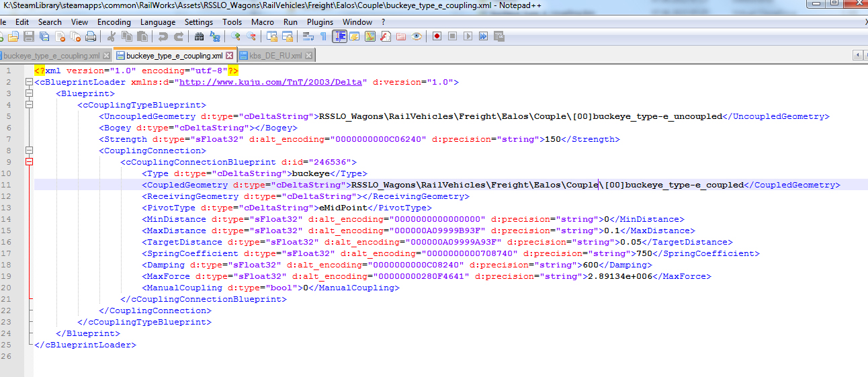868x377 pixels.
Task: Undo the last edit with the Undo arrow
Action: [x=163, y=36]
